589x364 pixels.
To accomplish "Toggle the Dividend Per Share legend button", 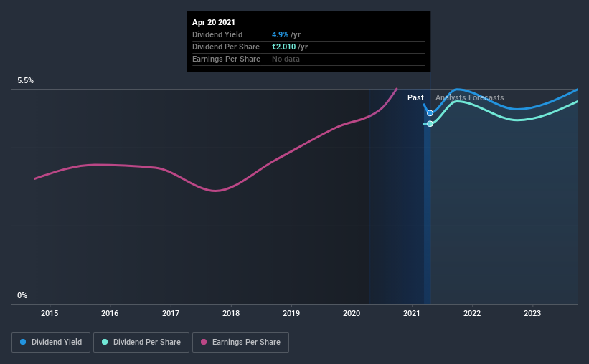I will click(x=141, y=343).
